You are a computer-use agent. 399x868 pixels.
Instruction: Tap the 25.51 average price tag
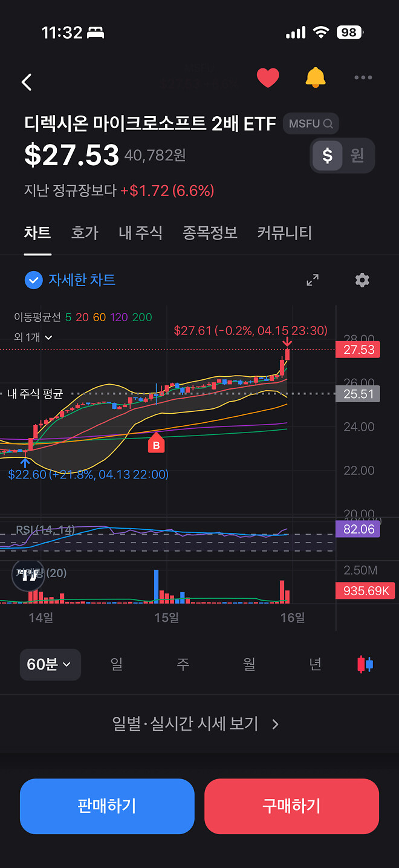[358, 394]
